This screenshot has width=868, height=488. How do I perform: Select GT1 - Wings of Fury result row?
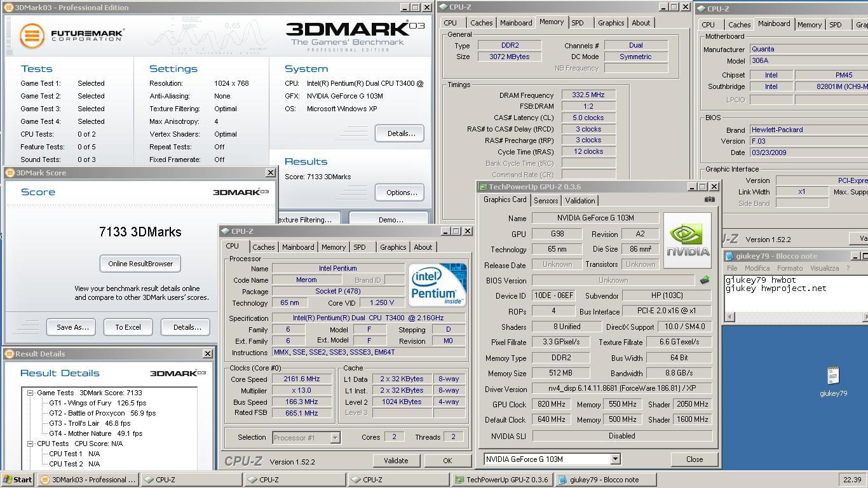[x=98, y=403]
